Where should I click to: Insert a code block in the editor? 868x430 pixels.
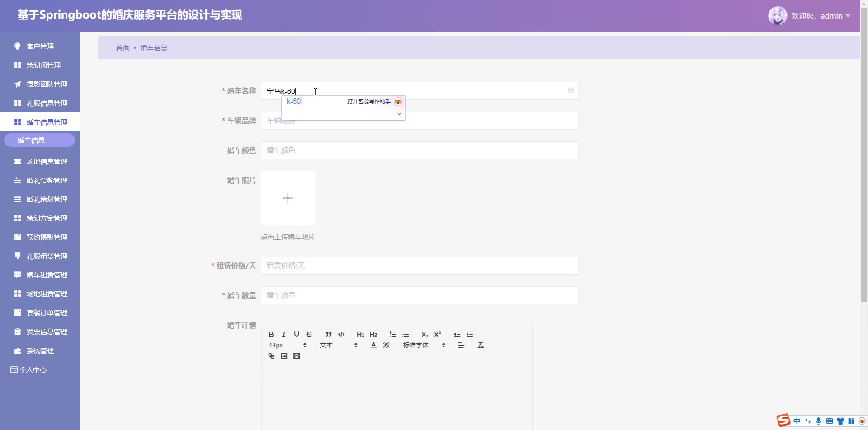[341, 334]
